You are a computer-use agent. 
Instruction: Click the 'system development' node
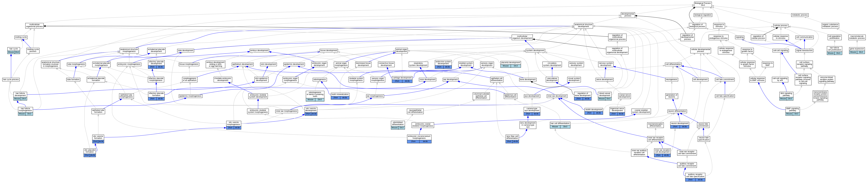[x=535, y=50]
